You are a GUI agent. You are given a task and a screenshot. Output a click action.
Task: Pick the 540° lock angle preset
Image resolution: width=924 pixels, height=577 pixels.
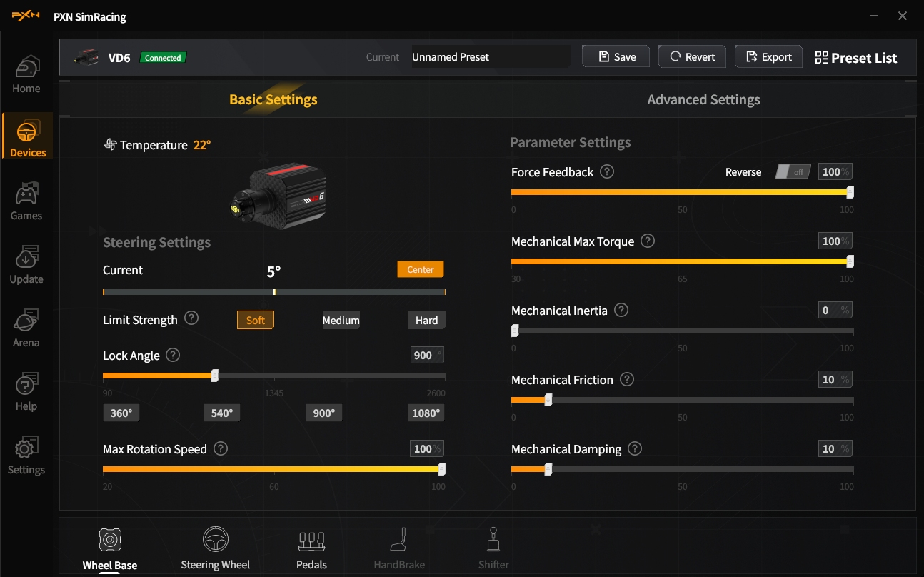click(x=222, y=413)
